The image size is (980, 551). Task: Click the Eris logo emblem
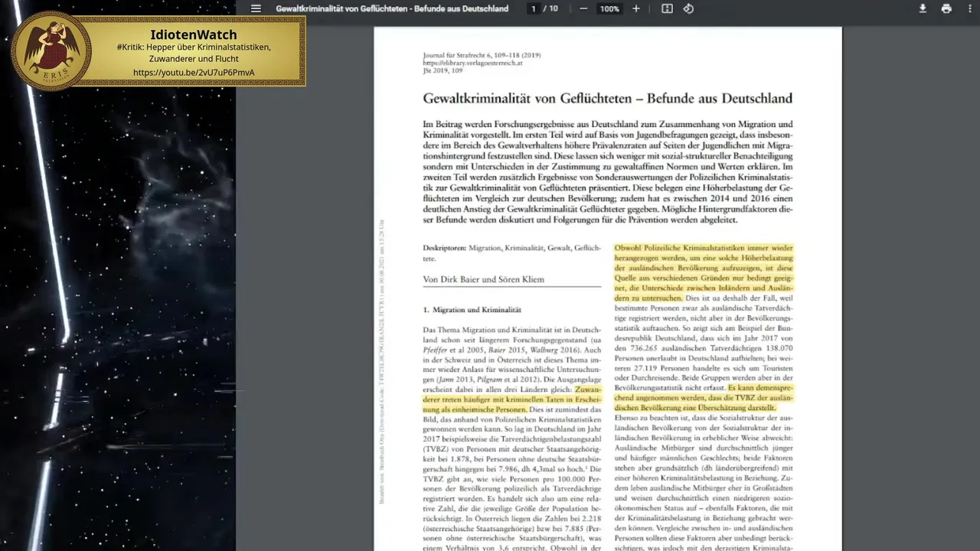coord(51,51)
